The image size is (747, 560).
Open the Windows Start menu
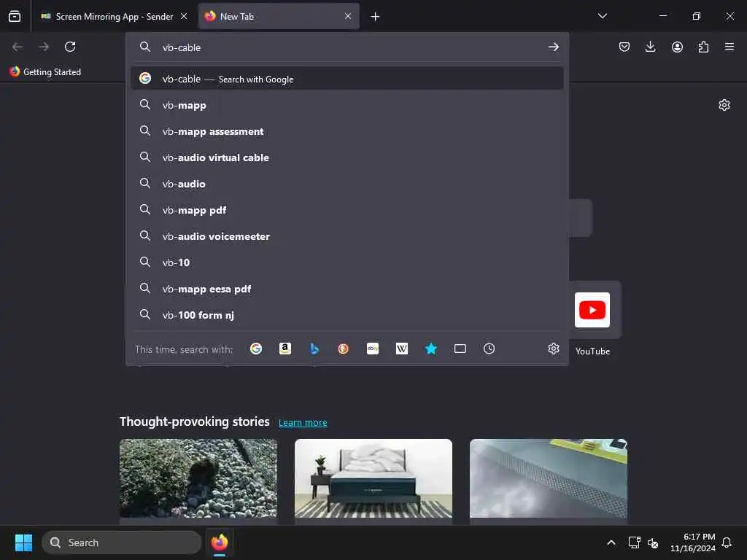point(23,542)
